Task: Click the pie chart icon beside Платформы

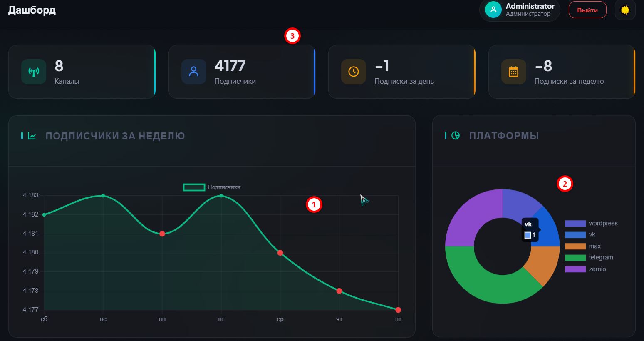Action: coord(456,135)
